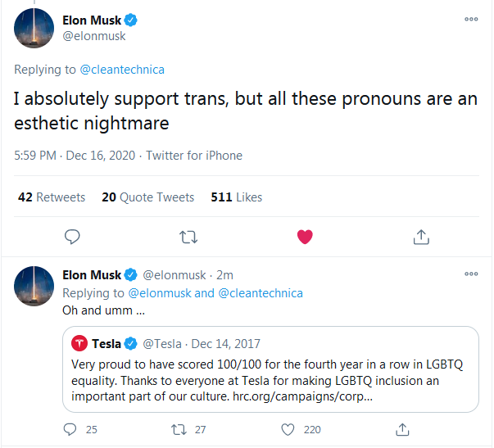This screenshot has height=448, width=494.
Task: Like the 'Oh and umm' reply
Action: coord(288,429)
